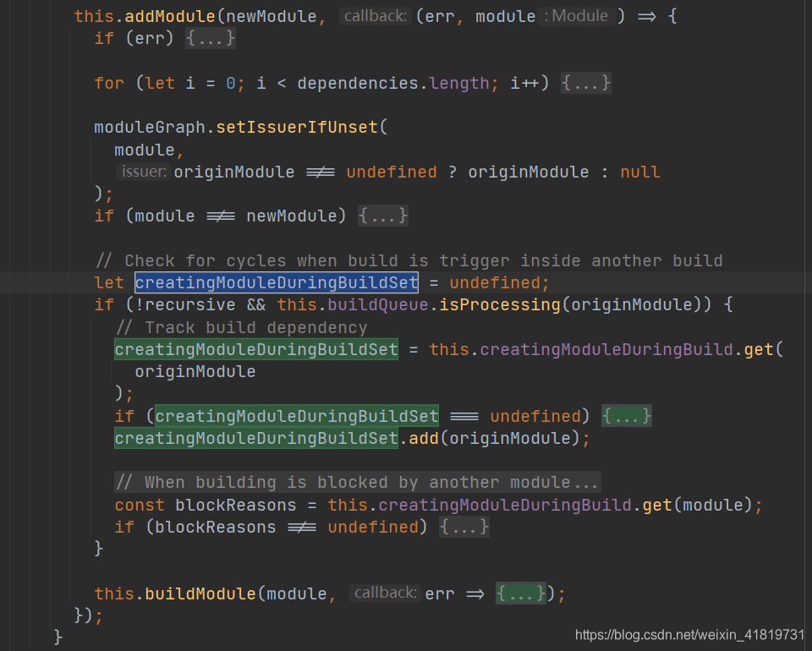Click the ': Module' type hint
Viewport: 812px width, 651px height.
[x=576, y=16]
